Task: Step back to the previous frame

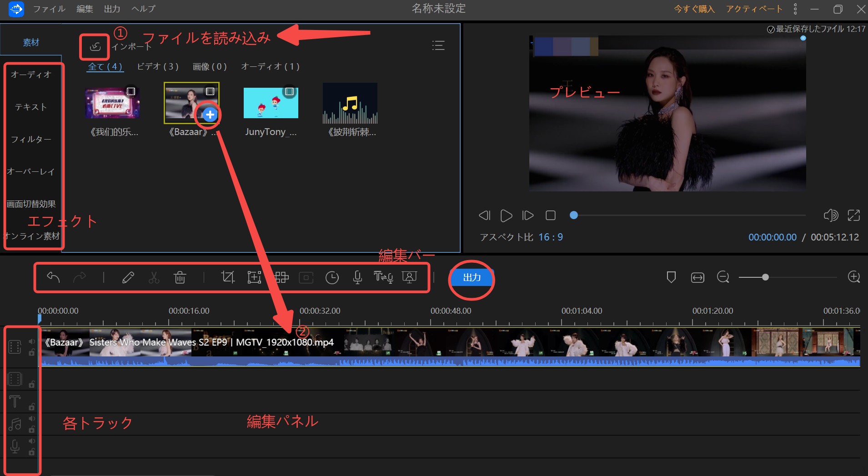Action: click(485, 215)
